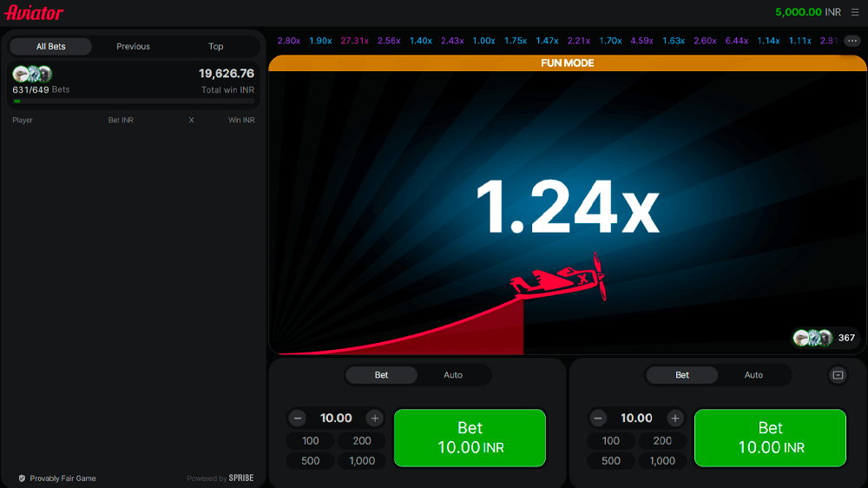Click the 27.31x multiplier in history bar

[355, 41]
